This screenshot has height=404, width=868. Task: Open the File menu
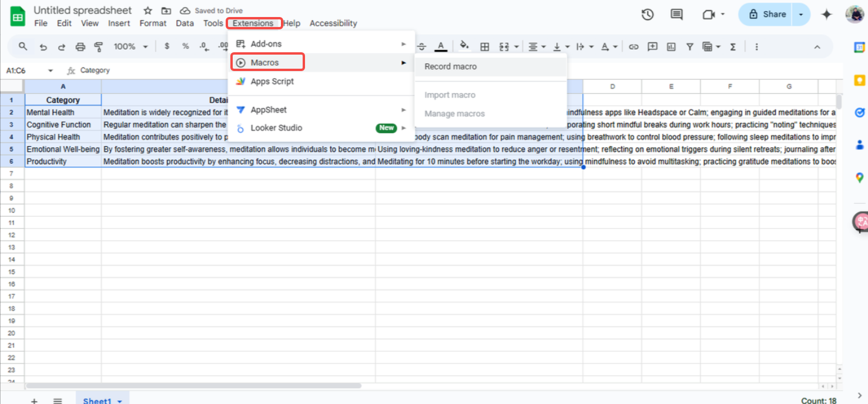[x=41, y=23]
